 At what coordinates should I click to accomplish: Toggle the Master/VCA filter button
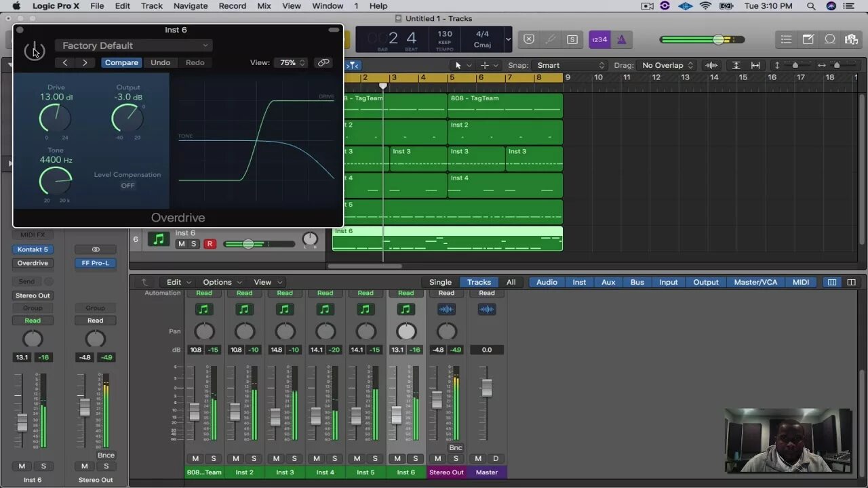tap(755, 282)
